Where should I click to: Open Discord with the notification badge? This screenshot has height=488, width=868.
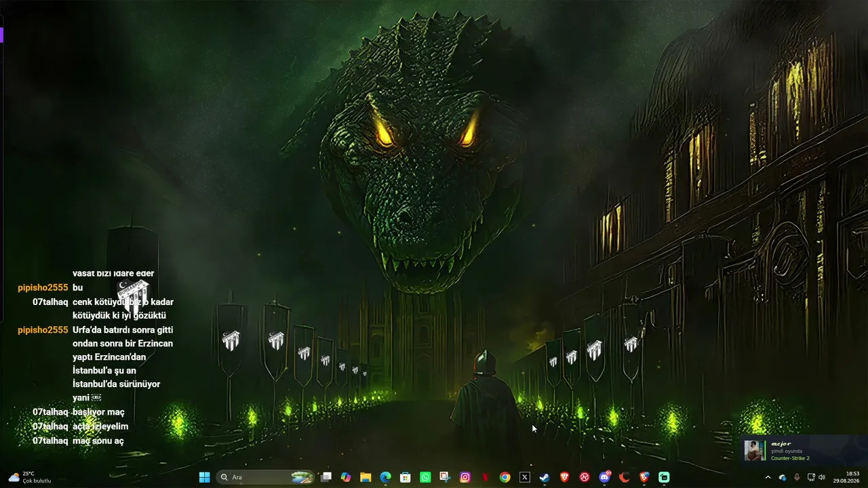click(604, 477)
